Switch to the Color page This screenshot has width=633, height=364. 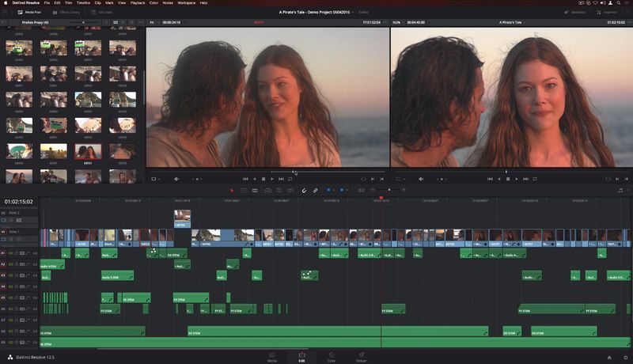click(332, 357)
